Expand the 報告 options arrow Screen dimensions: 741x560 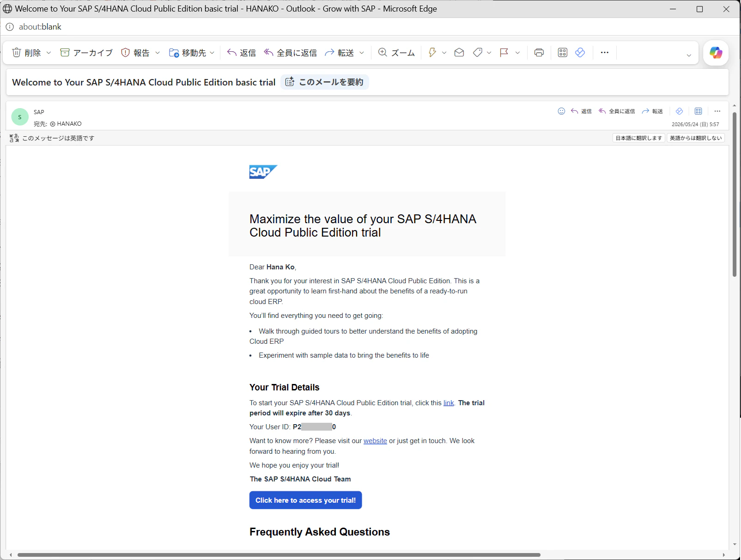[x=158, y=53]
